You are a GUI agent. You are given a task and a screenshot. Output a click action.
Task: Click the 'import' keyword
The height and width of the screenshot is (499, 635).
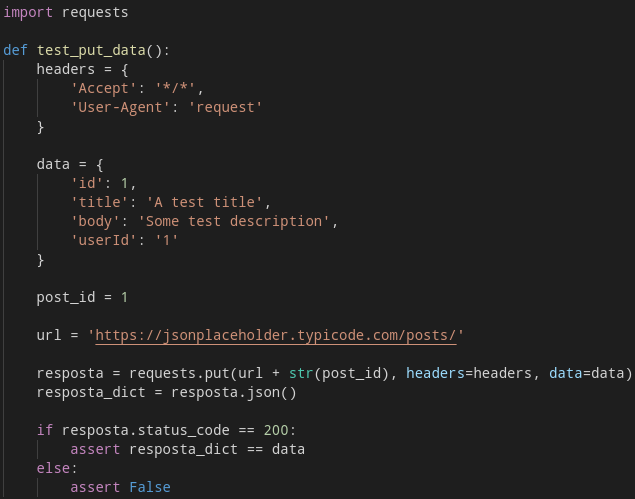[x=28, y=13]
